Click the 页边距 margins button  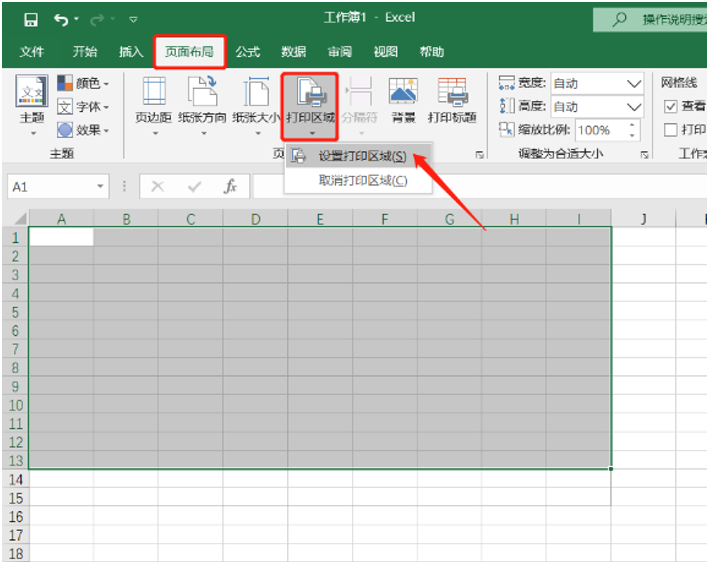coord(154,106)
